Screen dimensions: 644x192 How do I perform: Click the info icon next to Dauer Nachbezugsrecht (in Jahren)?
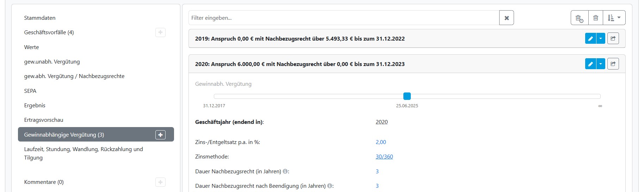tap(285, 172)
